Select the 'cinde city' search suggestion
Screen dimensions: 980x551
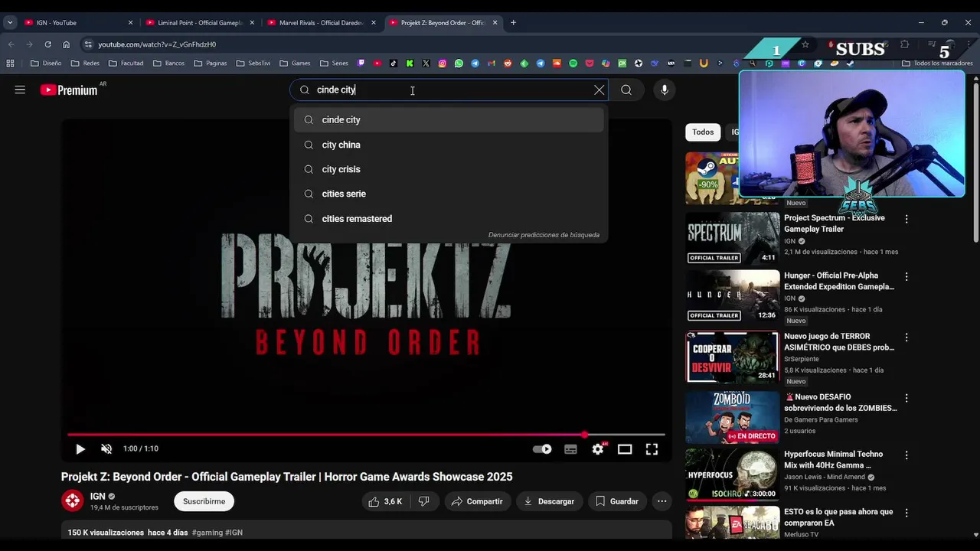click(x=449, y=119)
